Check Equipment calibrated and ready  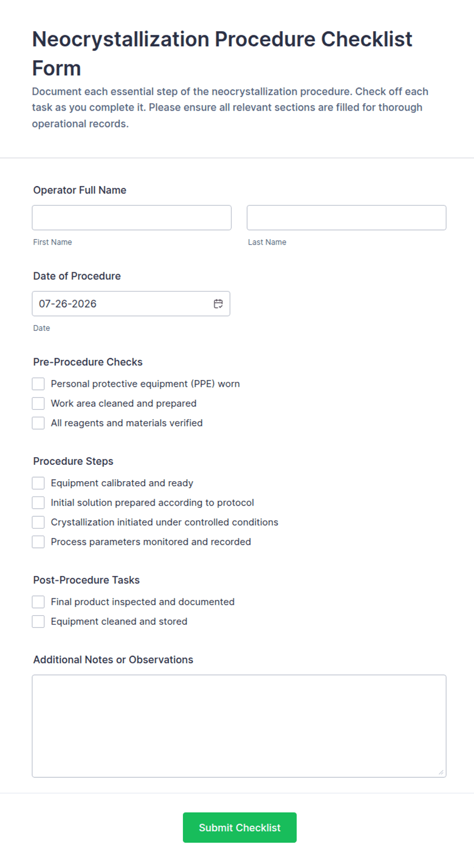(38, 483)
